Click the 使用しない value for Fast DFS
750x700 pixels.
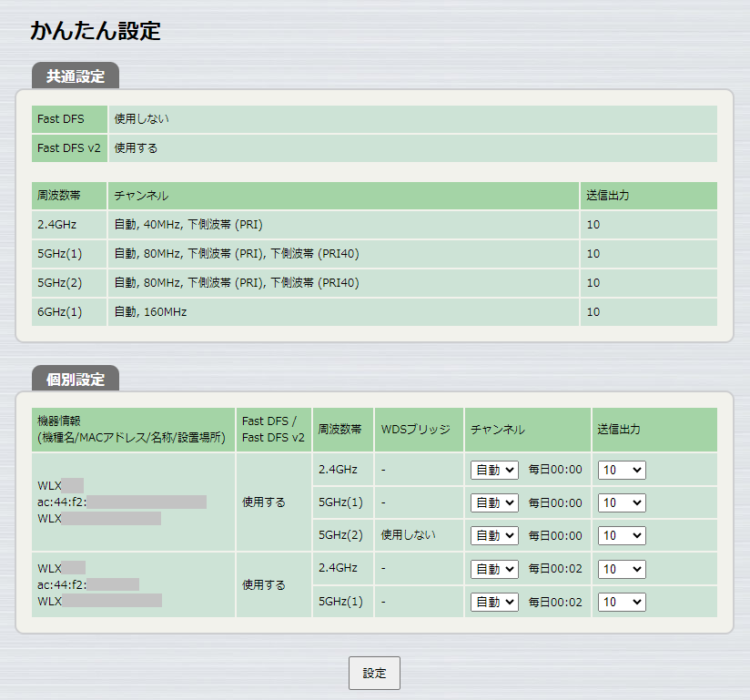(x=142, y=119)
